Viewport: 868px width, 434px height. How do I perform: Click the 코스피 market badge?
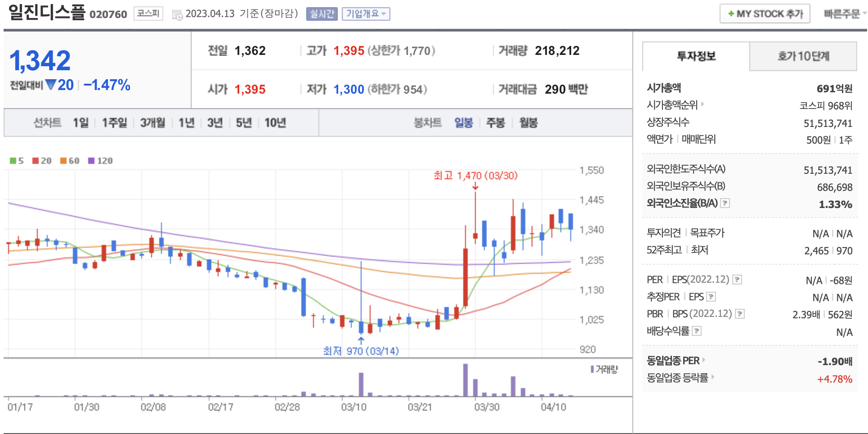click(x=148, y=14)
